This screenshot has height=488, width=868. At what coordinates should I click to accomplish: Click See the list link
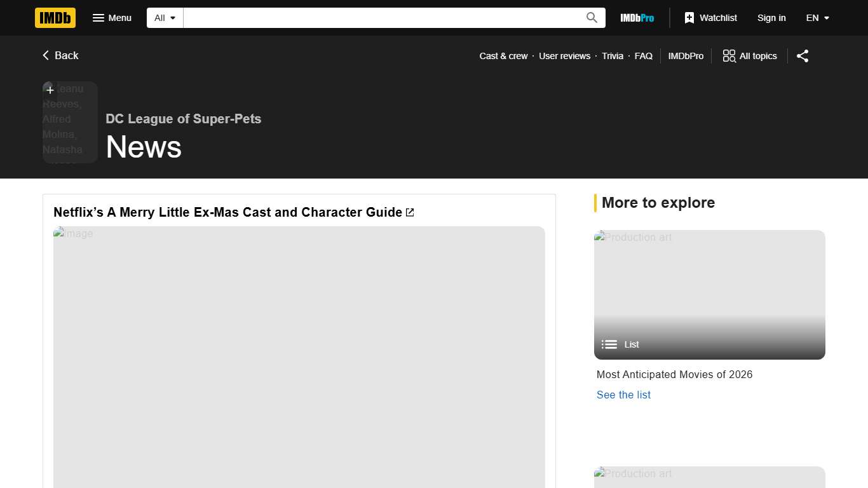(623, 395)
